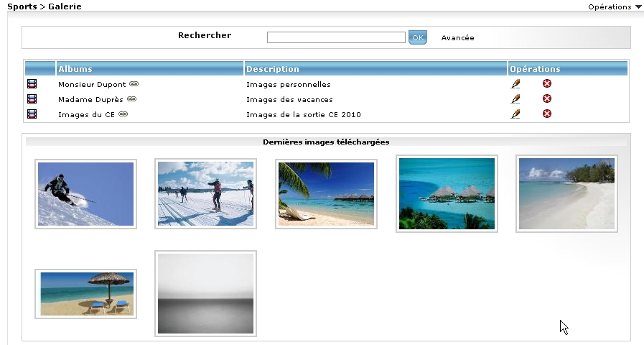Open the Images du CE album

86,115
